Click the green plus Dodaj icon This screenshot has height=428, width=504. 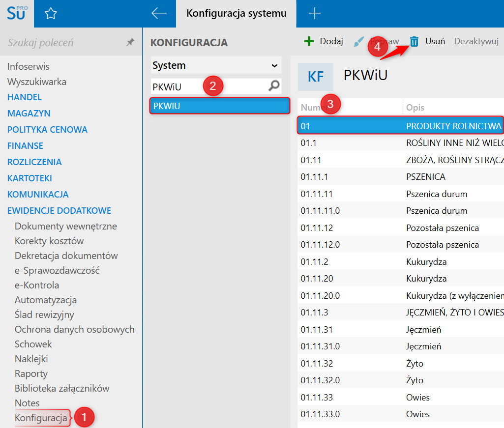(309, 41)
